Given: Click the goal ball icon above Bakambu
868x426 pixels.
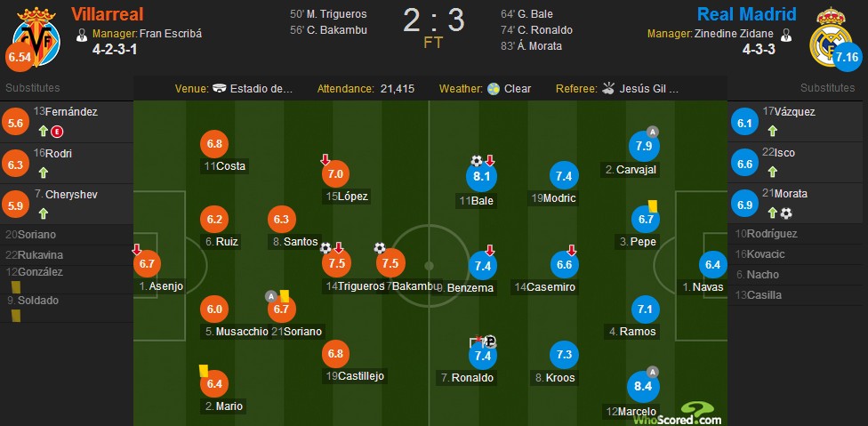Looking at the screenshot, I should click(379, 247).
